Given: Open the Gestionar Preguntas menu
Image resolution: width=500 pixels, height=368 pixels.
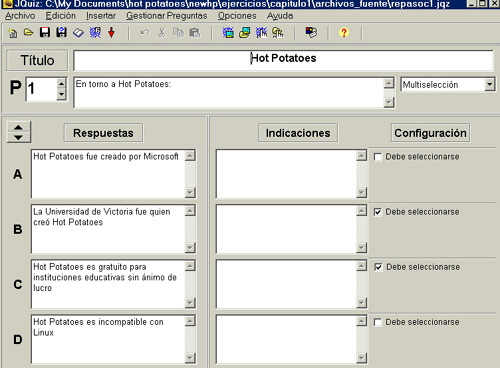Looking at the screenshot, I should 167,16.
